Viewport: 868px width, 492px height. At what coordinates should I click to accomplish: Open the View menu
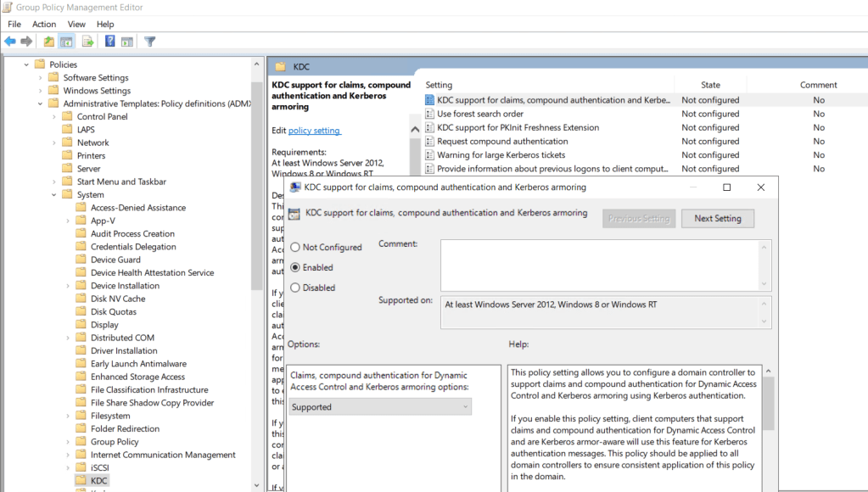click(x=76, y=25)
